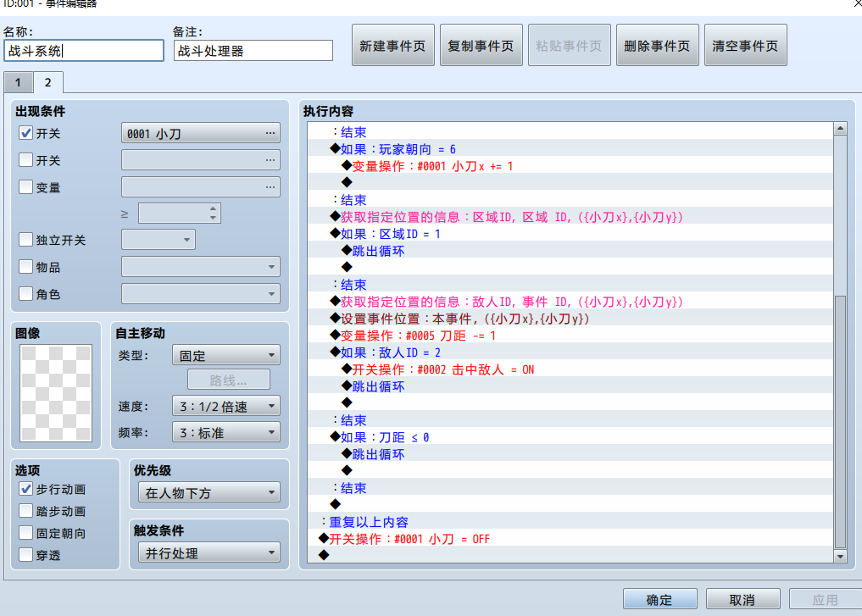The height and width of the screenshot is (616, 862).
Task: Toggle the 步行动画 option
Action: (25, 489)
